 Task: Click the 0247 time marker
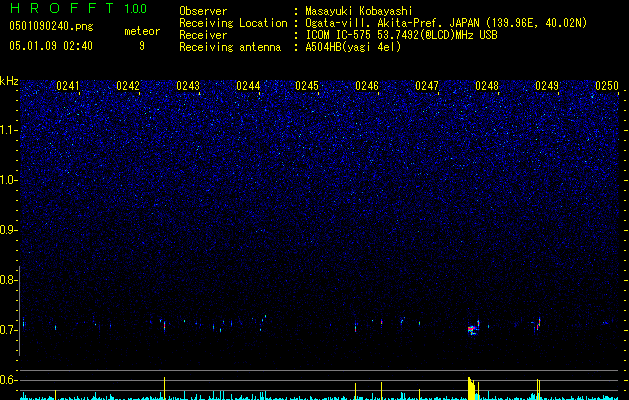coord(427,86)
